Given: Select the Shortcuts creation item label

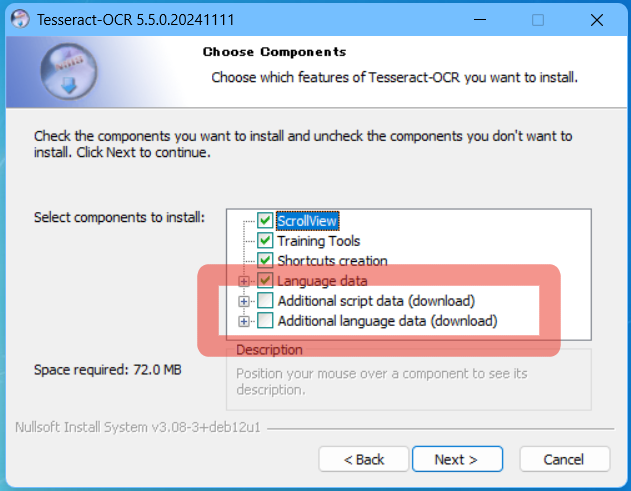Looking at the screenshot, I should tap(332, 261).
